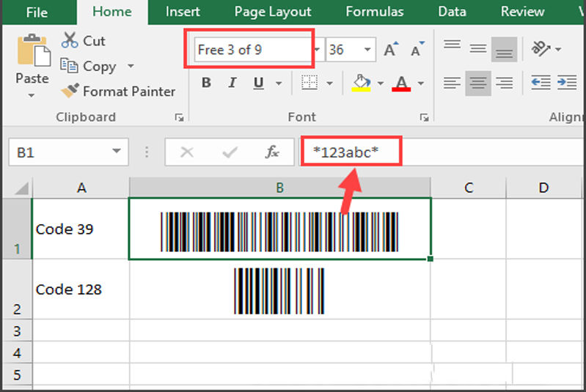Select row 5 header
586x392 pixels.
16,374
